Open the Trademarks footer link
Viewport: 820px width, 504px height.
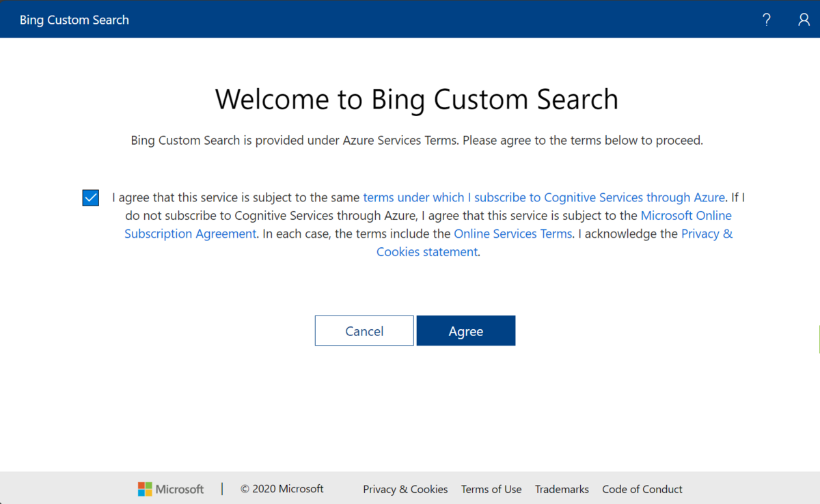tap(562, 489)
